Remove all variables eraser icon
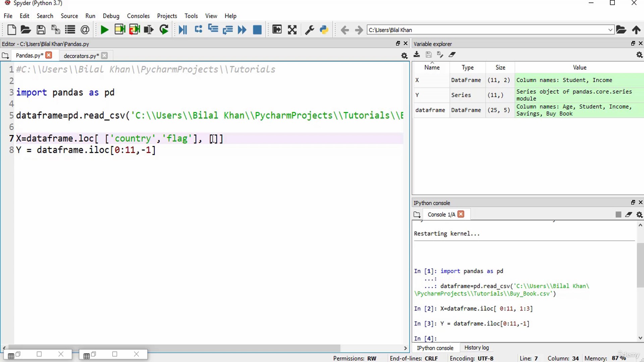Screen dimensions: 644x362 tap(452, 54)
